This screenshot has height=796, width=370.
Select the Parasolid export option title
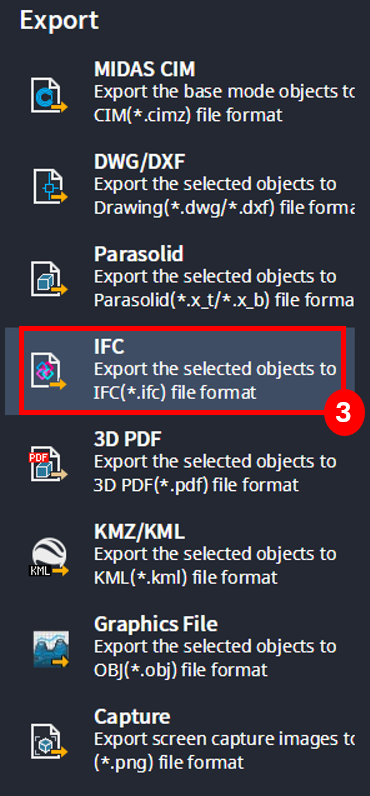tap(139, 254)
